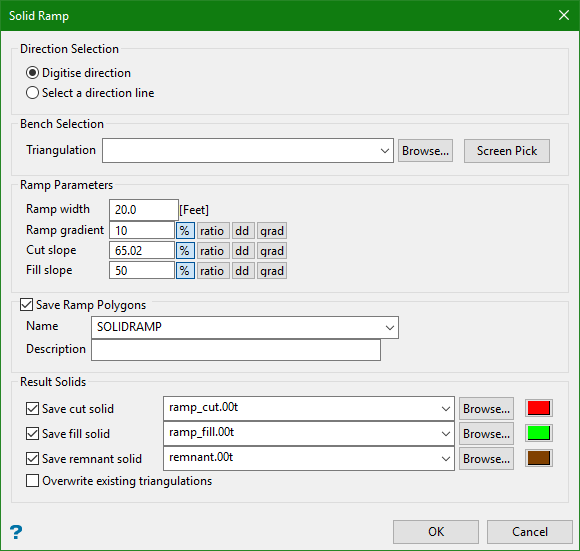Toggle Save remnant solid checkbox
580x551 pixels.
tap(33, 459)
